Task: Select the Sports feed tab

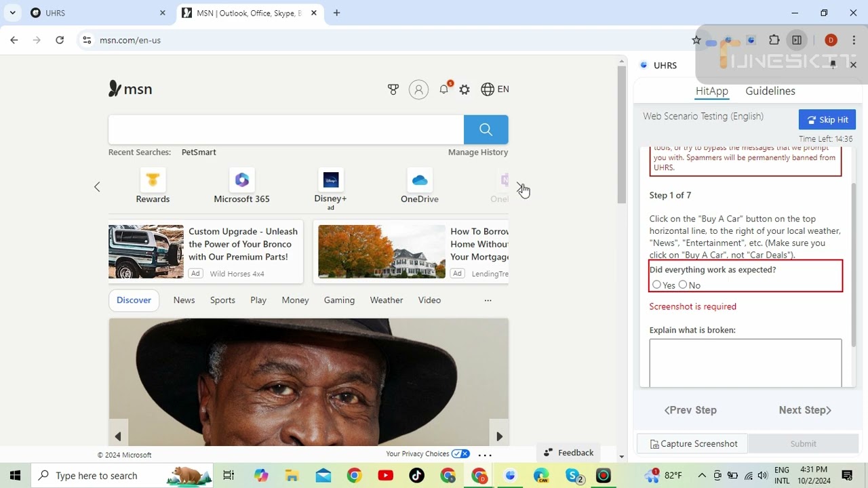Action: (x=222, y=300)
